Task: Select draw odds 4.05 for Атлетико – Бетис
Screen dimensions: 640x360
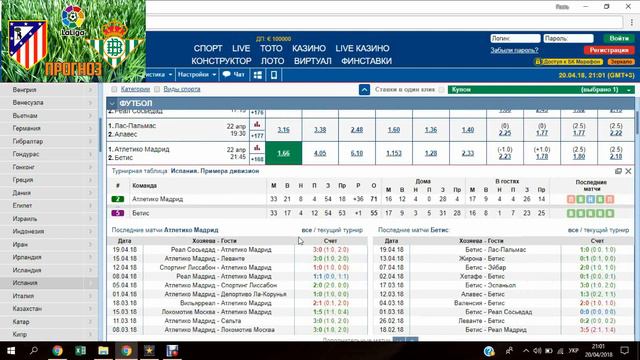Action: 320,153
